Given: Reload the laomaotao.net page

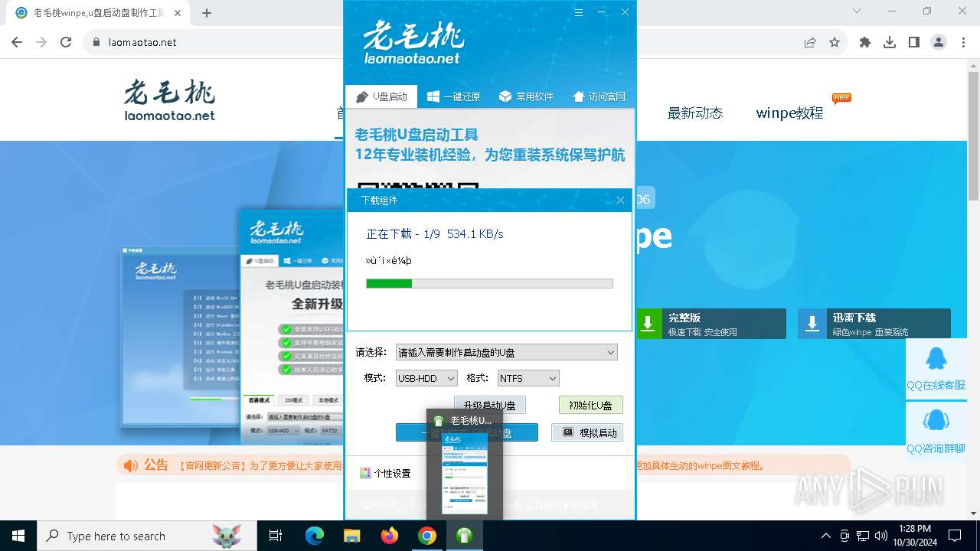Looking at the screenshot, I should (x=66, y=42).
